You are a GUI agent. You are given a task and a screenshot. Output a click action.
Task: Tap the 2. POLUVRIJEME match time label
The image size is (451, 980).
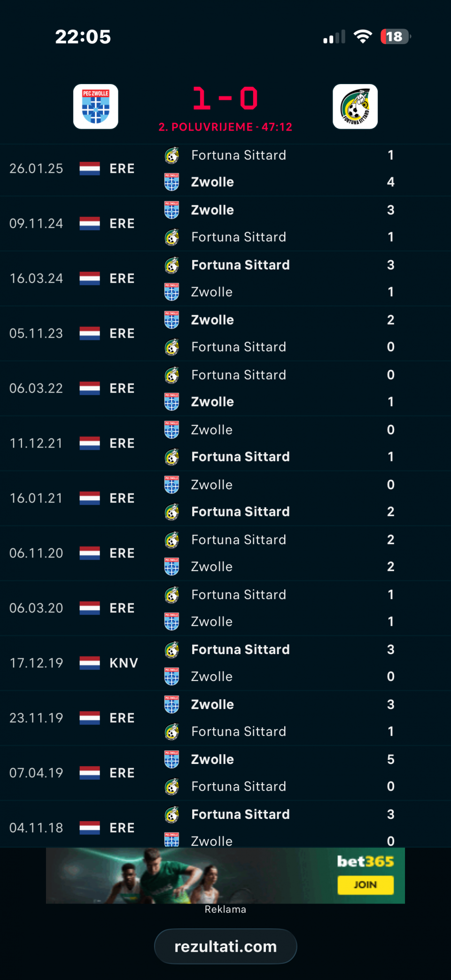pos(225,127)
